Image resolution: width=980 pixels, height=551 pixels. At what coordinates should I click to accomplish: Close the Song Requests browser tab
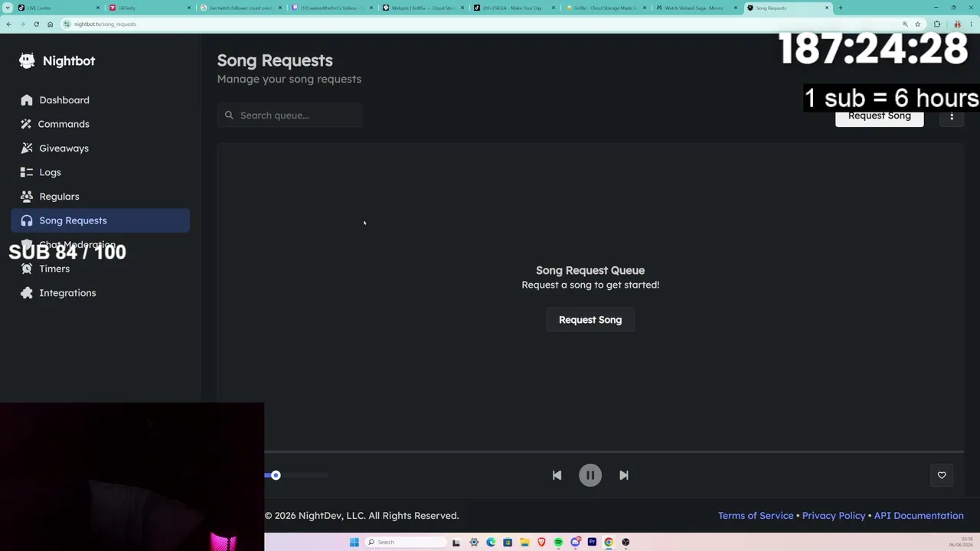[827, 8]
